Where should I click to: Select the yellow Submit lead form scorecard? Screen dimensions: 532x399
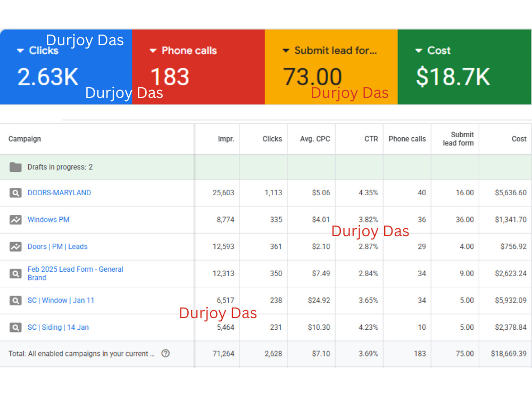(331, 67)
